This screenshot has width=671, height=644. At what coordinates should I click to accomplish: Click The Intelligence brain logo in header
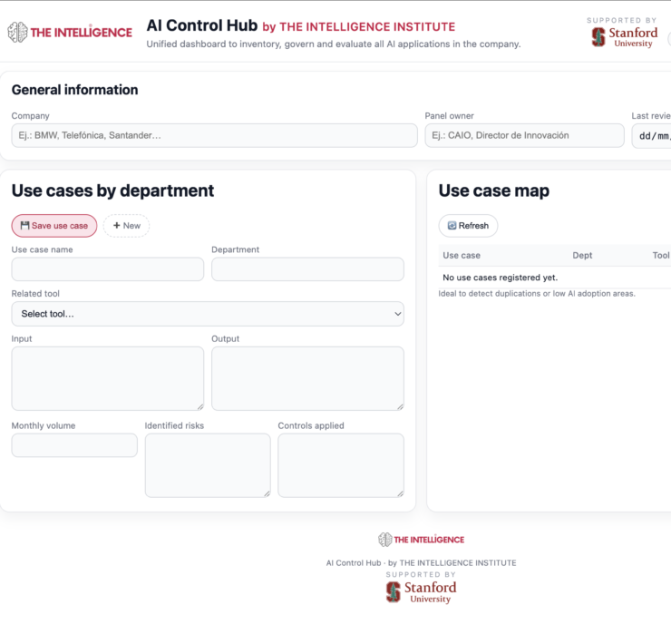[x=17, y=33]
